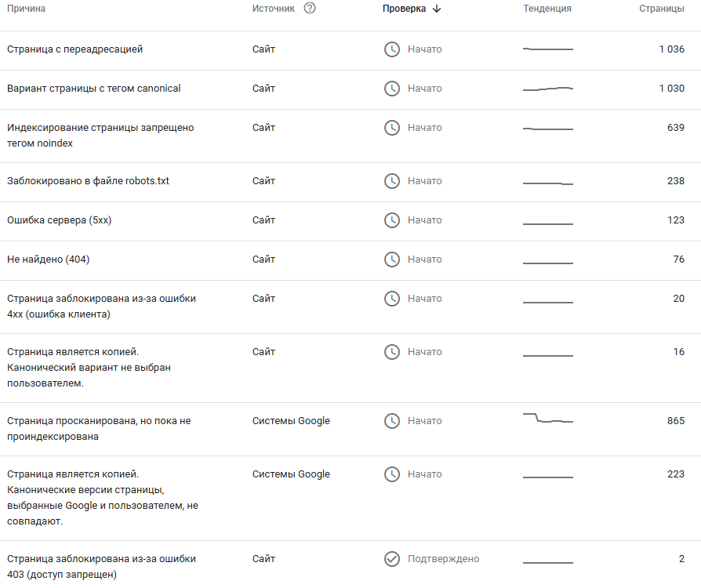This screenshot has height=588, width=701.
Task: Click the sort arrow beside Проверка header
Action: pyautogui.click(x=437, y=9)
